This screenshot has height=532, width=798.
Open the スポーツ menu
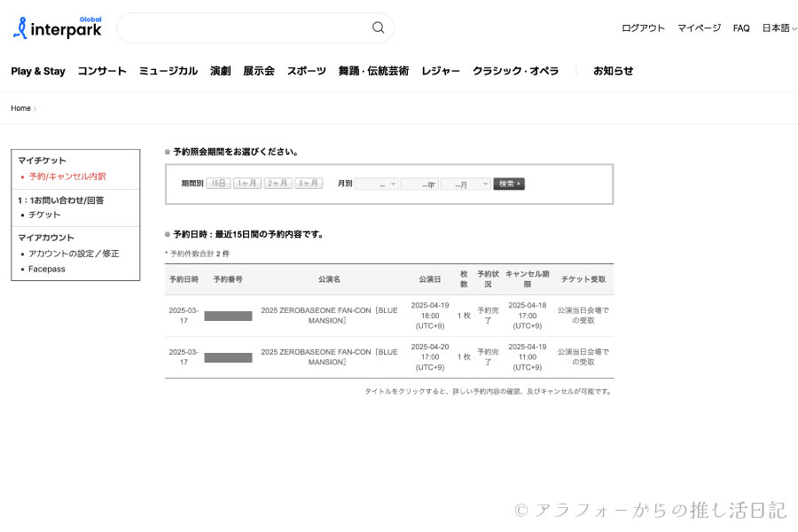click(x=307, y=71)
